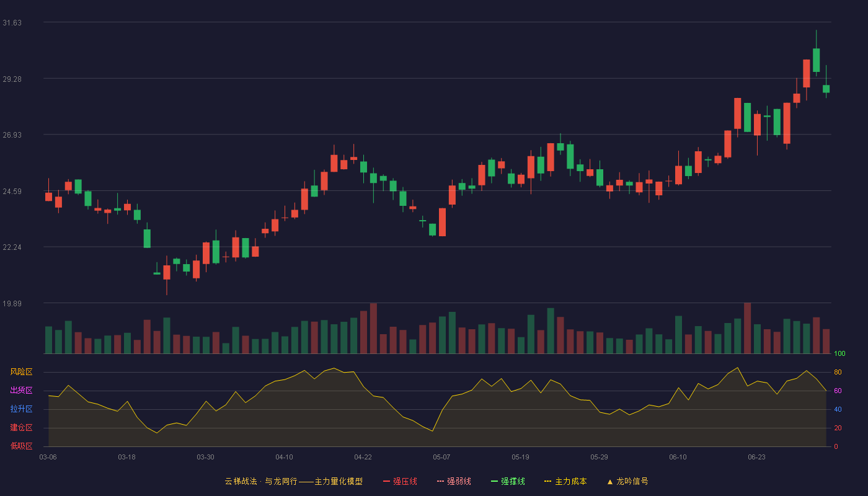Toggle the 强压线 legend series
This screenshot has width=868, height=496.
click(400, 481)
